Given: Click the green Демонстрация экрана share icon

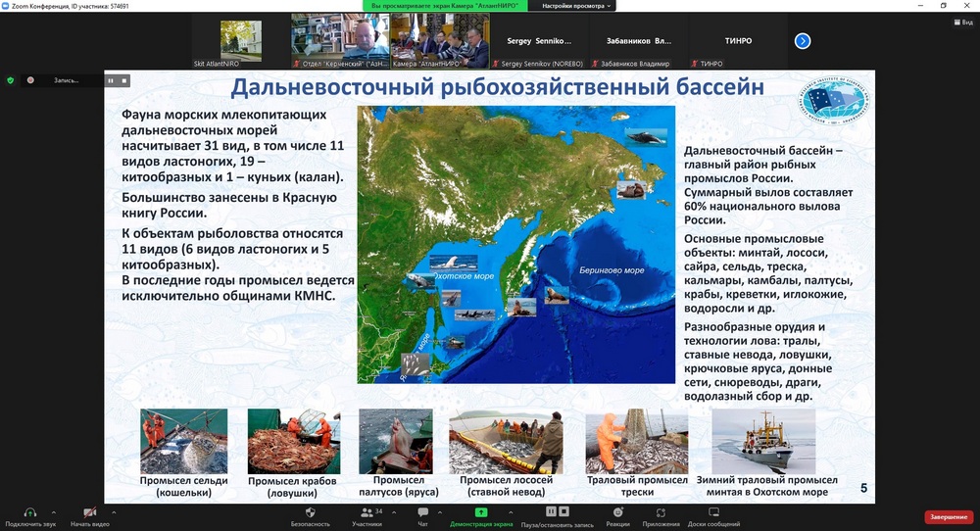Looking at the screenshot, I should point(480,512).
